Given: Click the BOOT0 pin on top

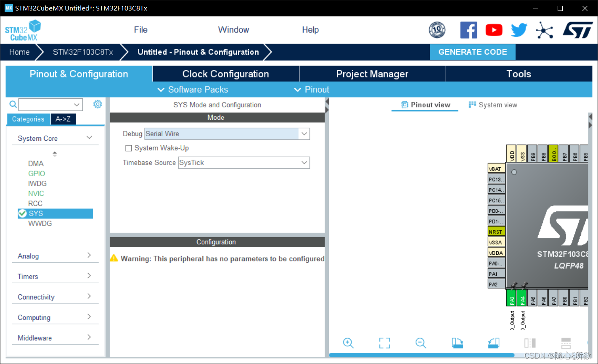Looking at the screenshot, I should (x=553, y=153).
